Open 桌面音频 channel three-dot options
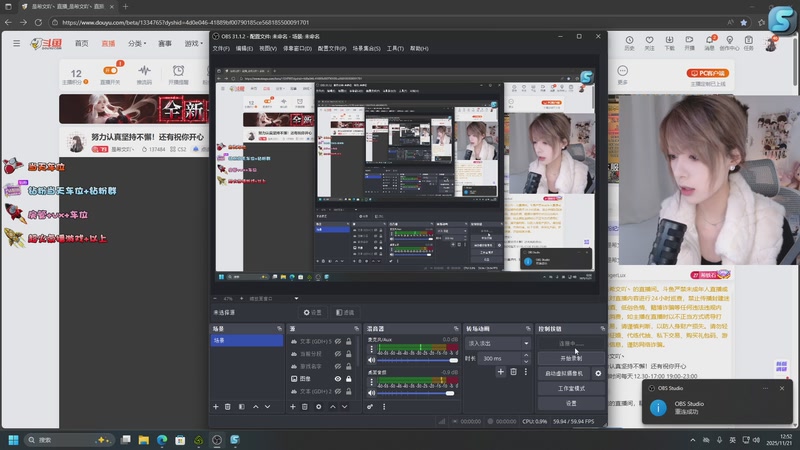The image size is (800, 450). click(x=371, y=382)
